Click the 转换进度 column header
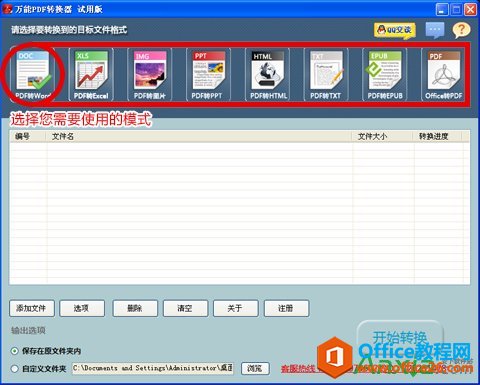This screenshot has height=385, width=480. 438,136
